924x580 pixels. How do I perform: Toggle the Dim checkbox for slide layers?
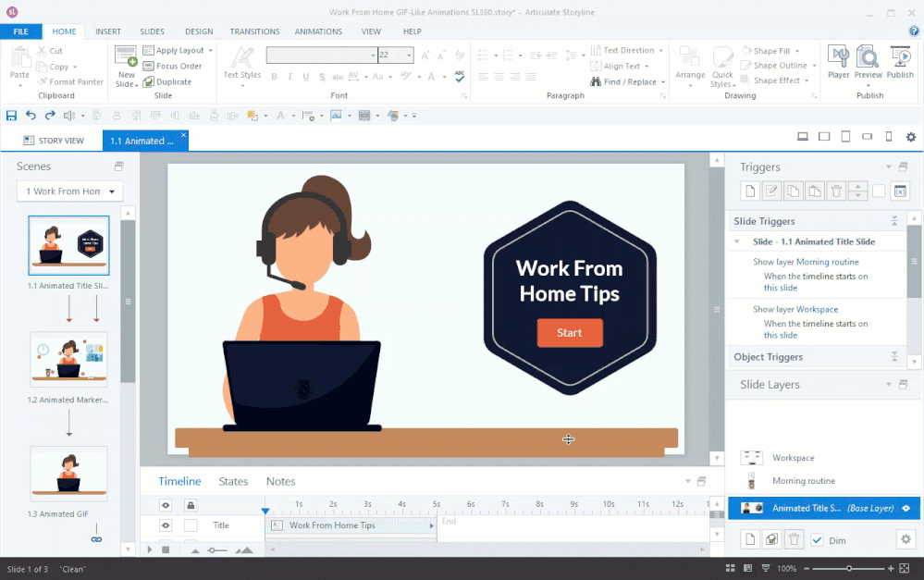pyautogui.click(x=817, y=540)
